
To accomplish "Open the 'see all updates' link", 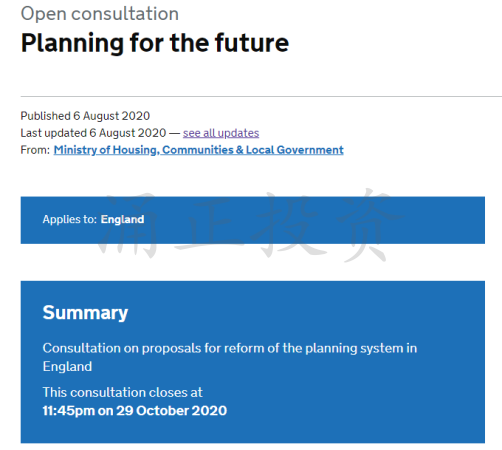I will (x=221, y=133).
